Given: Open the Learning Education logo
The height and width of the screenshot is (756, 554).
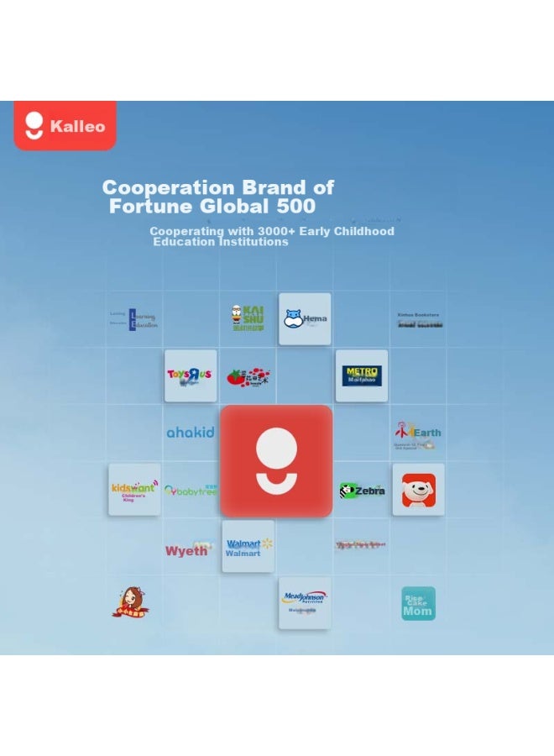Looking at the screenshot, I should 134,319.
